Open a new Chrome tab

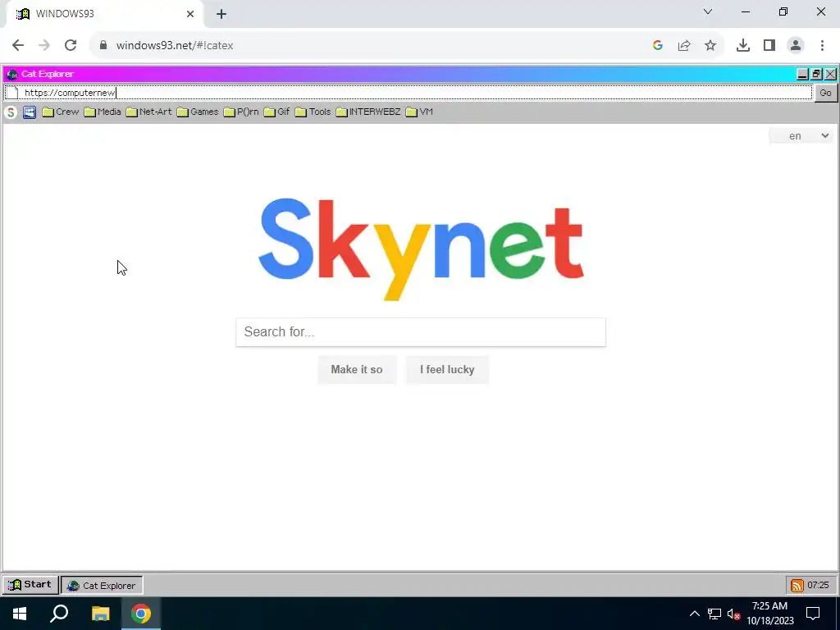coord(221,14)
